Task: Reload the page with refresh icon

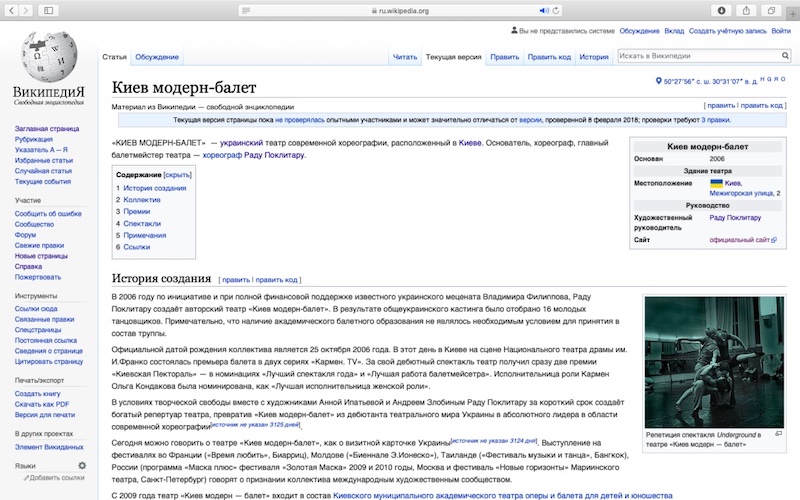Action: [556, 10]
